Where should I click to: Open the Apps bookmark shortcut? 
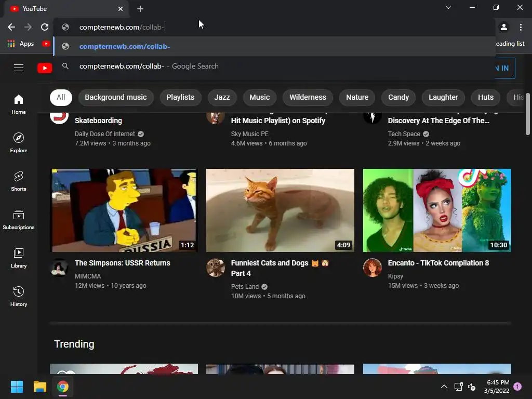click(20, 44)
